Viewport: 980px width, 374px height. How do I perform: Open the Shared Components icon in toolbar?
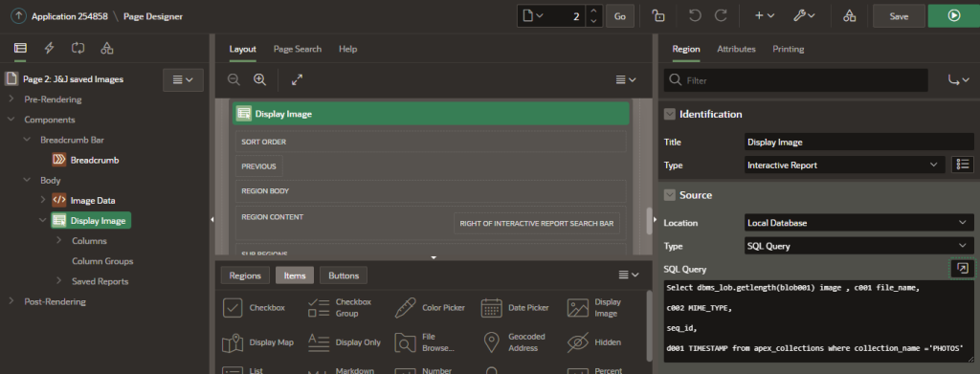(849, 16)
